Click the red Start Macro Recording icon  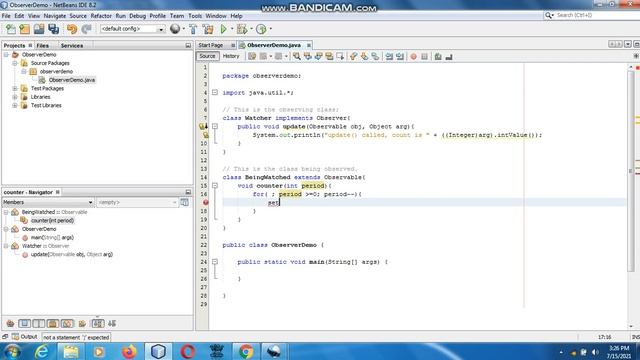coord(413,56)
